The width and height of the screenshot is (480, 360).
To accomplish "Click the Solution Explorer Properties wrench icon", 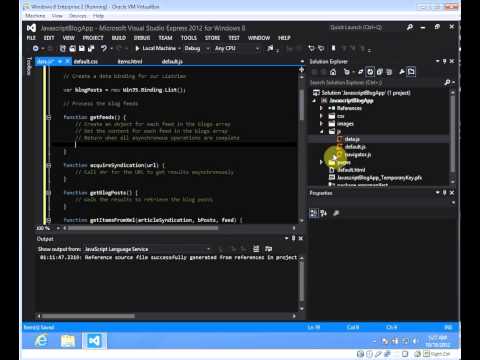I will click(402, 72).
